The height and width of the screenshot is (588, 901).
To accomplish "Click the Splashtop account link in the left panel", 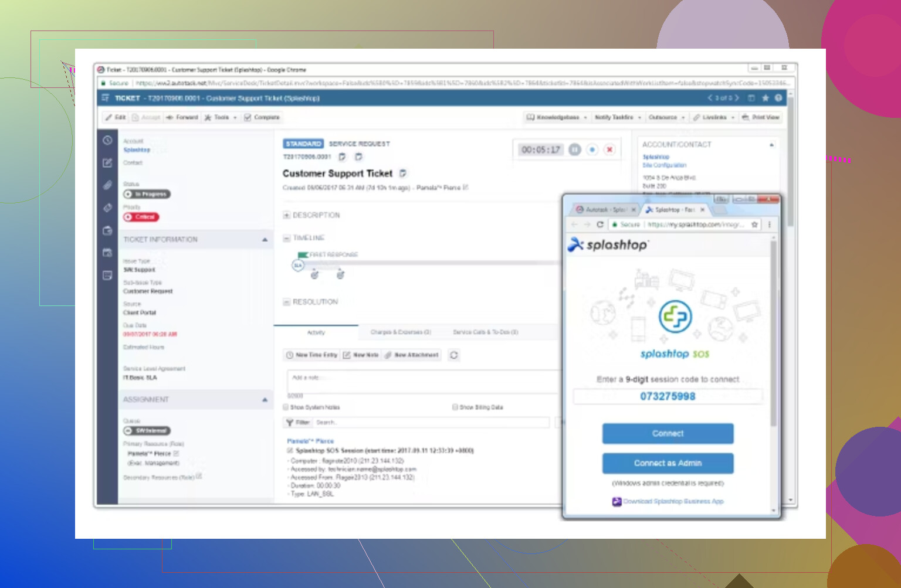I will coord(137,150).
